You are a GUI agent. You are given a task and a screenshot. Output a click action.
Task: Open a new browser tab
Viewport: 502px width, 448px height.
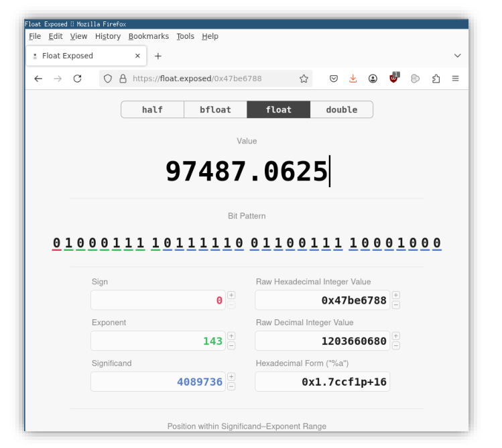tap(158, 56)
